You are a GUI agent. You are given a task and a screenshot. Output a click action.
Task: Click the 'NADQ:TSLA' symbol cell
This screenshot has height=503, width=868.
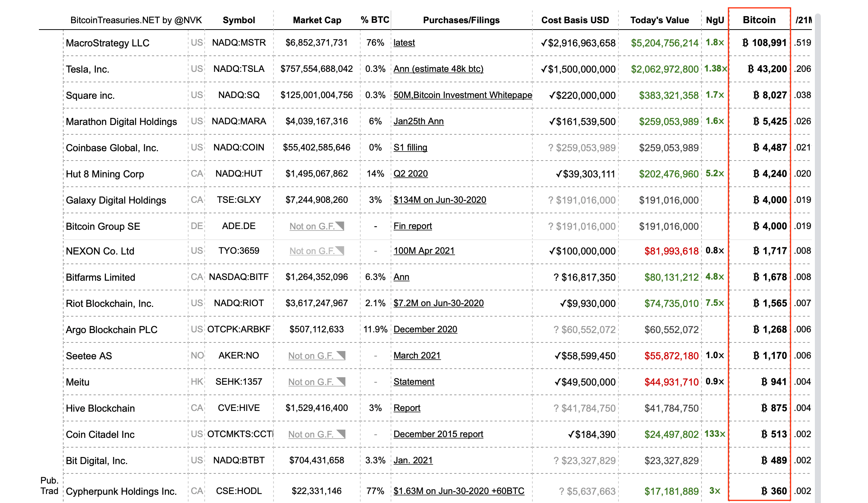point(239,69)
